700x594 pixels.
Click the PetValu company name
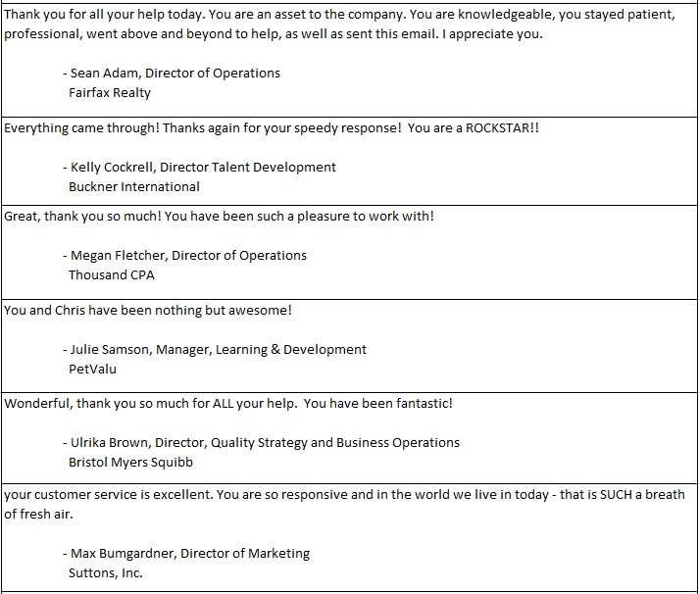pyautogui.click(x=92, y=370)
